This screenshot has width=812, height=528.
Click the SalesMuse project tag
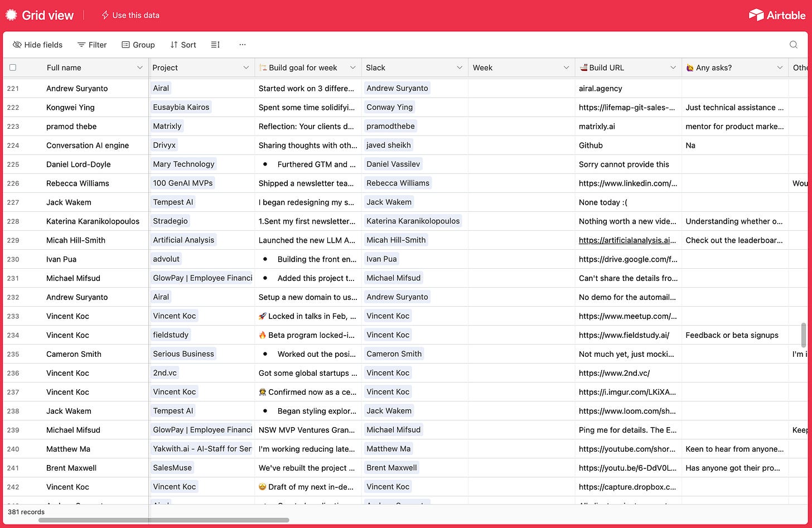172,468
